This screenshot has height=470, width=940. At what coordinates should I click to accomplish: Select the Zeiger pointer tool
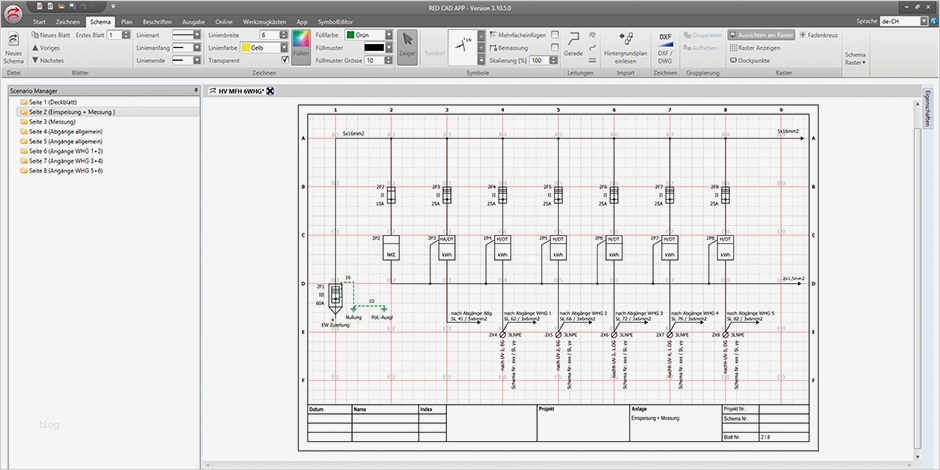(408, 47)
